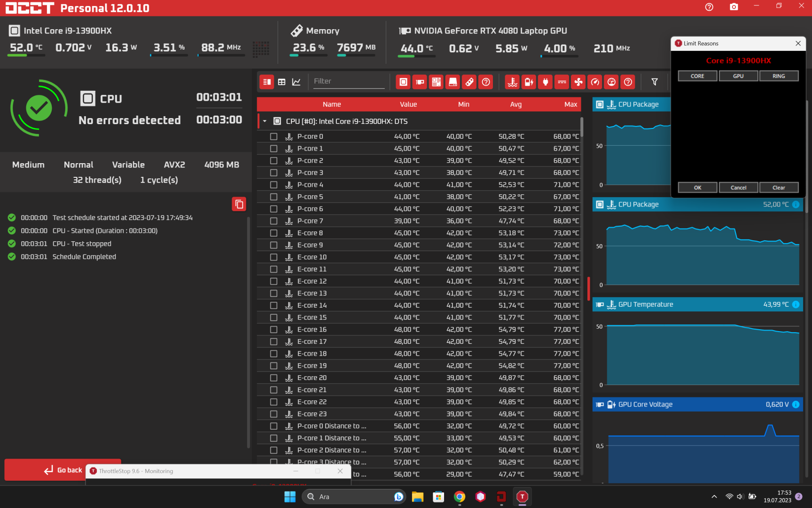Switch to the graph view icon
The height and width of the screenshot is (508, 812).
coord(296,82)
